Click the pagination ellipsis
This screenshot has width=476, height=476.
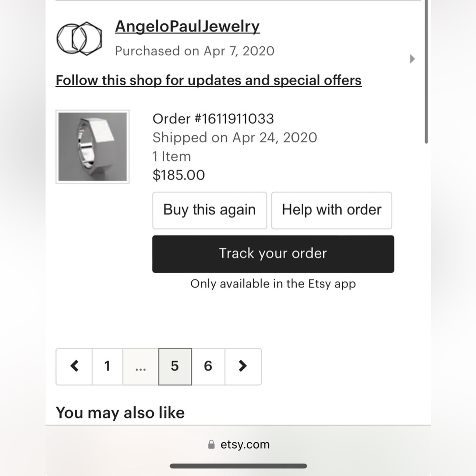click(x=140, y=366)
